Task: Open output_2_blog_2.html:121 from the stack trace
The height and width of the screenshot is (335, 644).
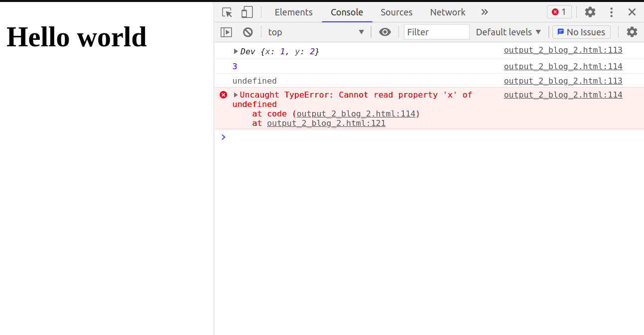Action: (x=326, y=123)
